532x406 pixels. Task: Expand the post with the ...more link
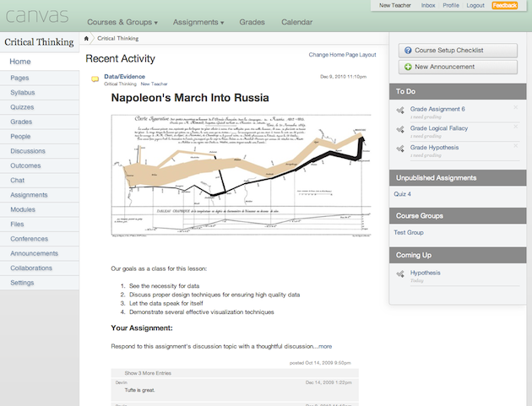pyautogui.click(x=323, y=346)
